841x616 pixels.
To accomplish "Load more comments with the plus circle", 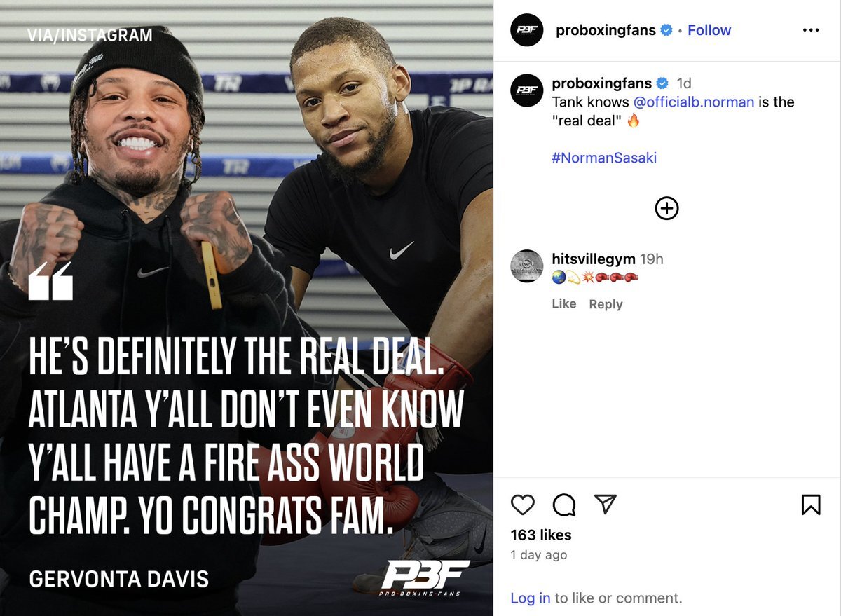I will tap(666, 208).
